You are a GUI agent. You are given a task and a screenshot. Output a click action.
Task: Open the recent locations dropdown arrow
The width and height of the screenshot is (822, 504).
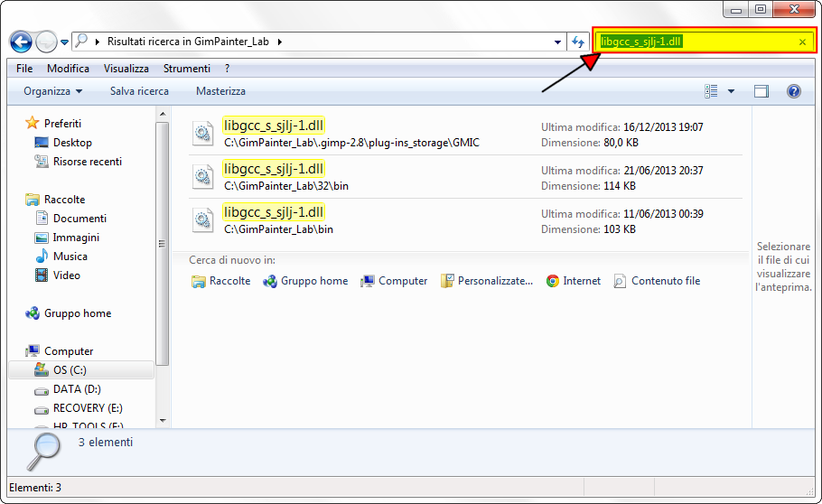tap(64, 42)
